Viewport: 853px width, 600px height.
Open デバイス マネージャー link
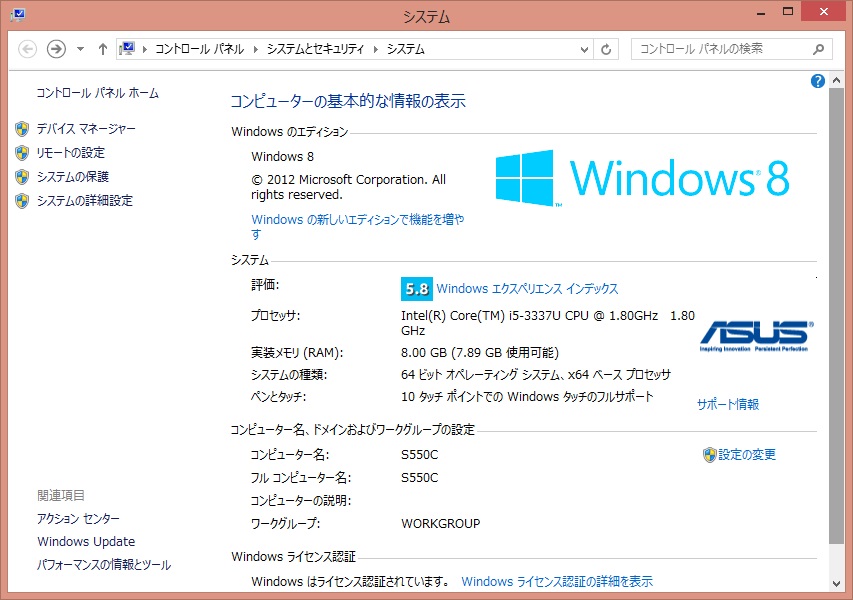pyautogui.click(x=86, y=129)
